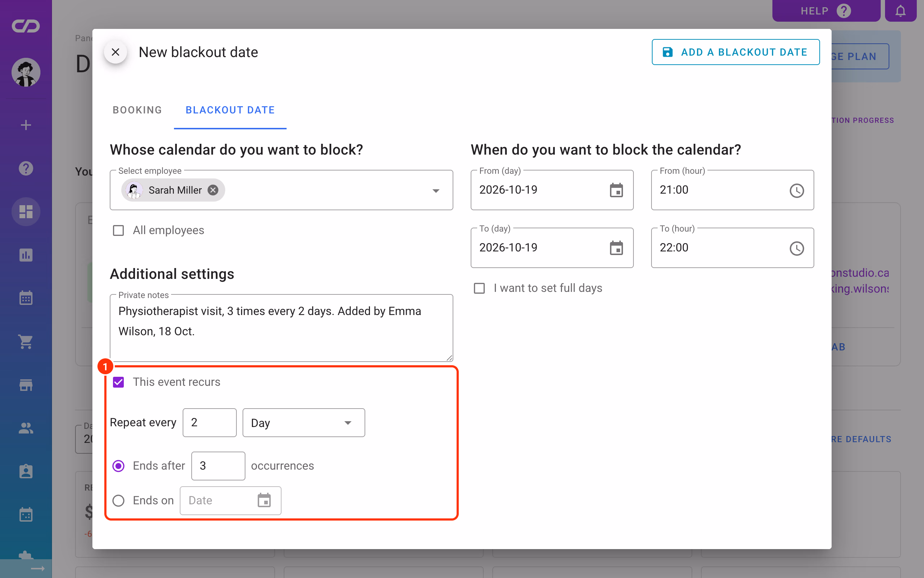Switch to the Booking tab

click(138, 110)
